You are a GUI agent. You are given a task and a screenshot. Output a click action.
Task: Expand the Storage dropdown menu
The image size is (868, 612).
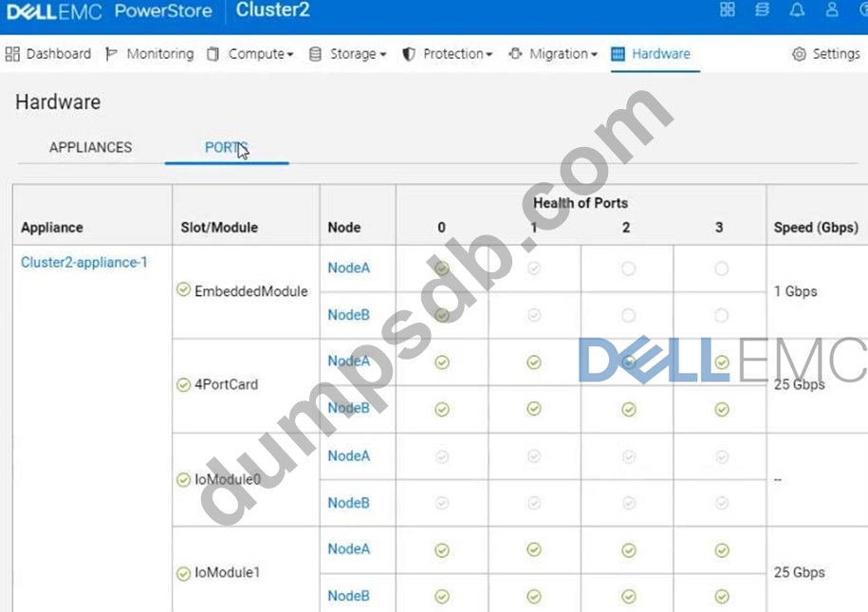click(x=348, y=54)
